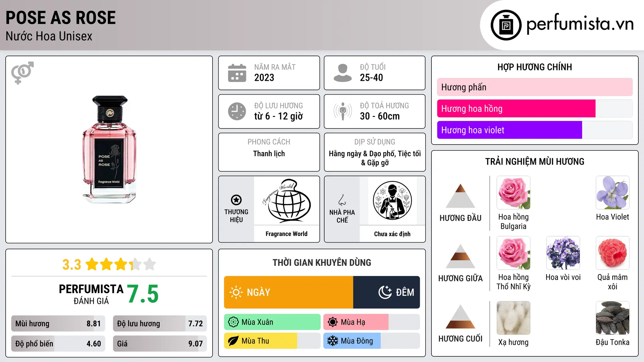The width and height of the screenshot is (644, 362).
Task: Click the Nước Hoa Unisex subtitle
Action: (x=49, y=36)
